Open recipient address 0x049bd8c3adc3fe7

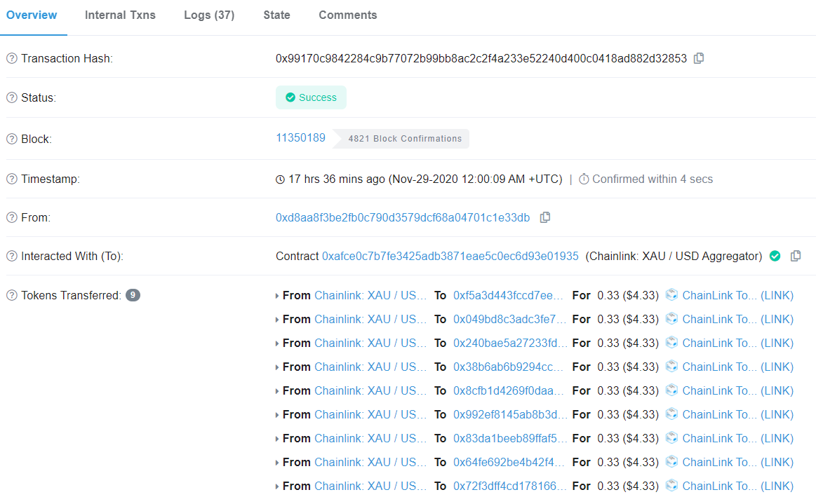coord(509,320)
